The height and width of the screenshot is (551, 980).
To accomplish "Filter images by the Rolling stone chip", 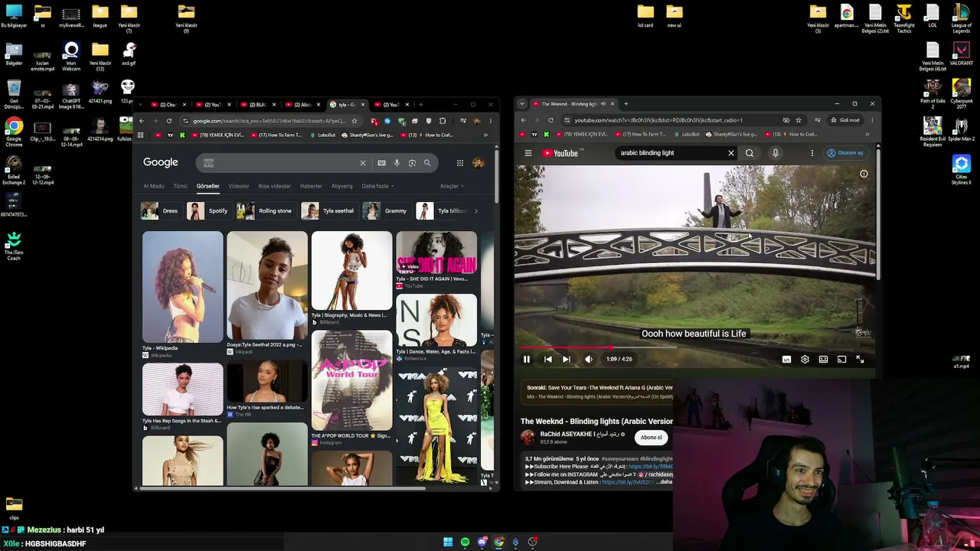I will pos(265,211).
